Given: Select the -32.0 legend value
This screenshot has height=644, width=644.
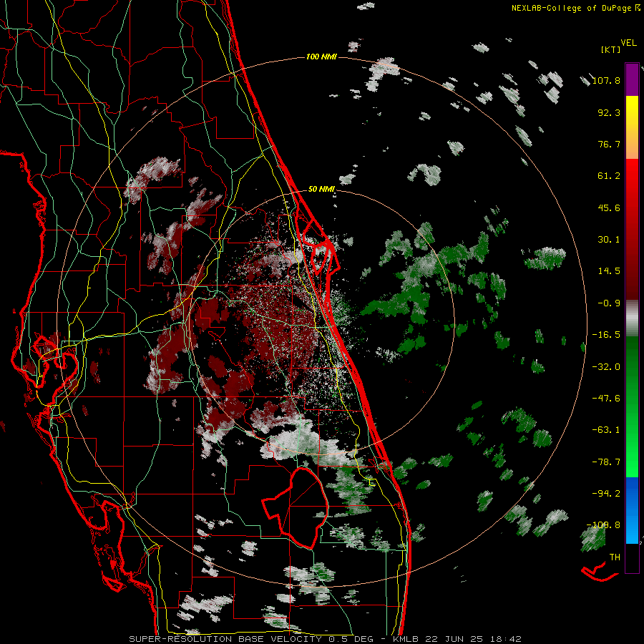Looking at the screenshot, I should 606,367.
